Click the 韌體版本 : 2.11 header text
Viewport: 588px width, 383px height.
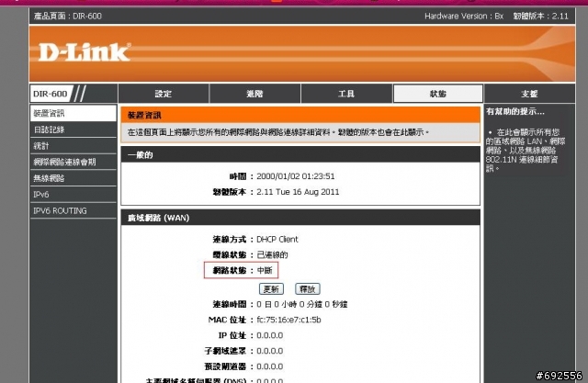(x=541, y=17)
